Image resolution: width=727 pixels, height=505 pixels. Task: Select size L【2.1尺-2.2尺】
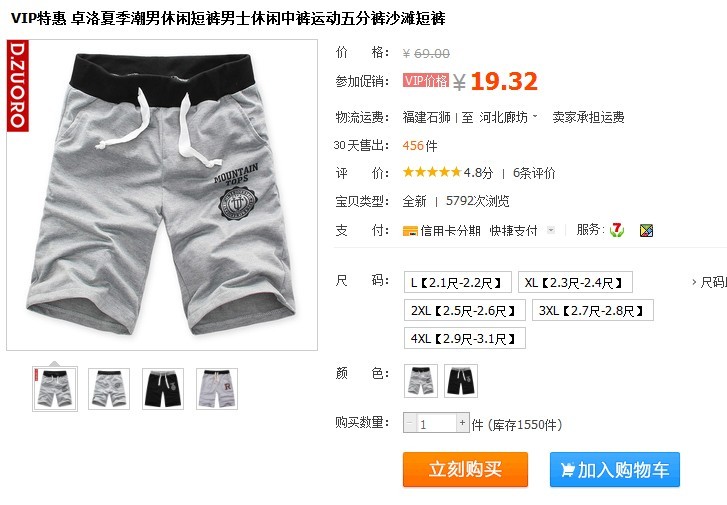tap(458, 282)
